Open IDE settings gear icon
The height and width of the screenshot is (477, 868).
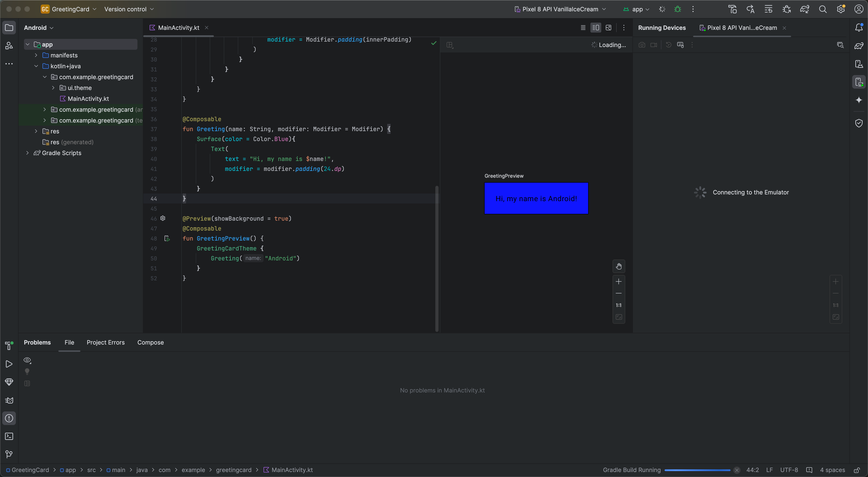click(841, 9)
